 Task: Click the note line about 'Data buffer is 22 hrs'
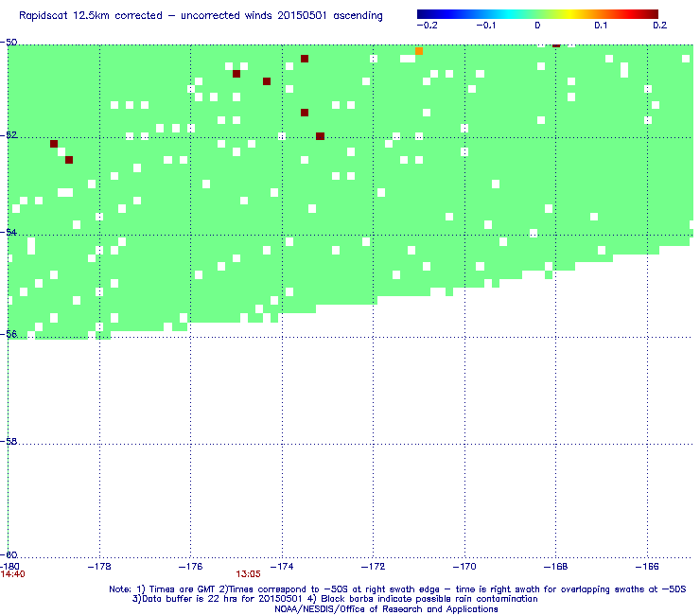335,599
